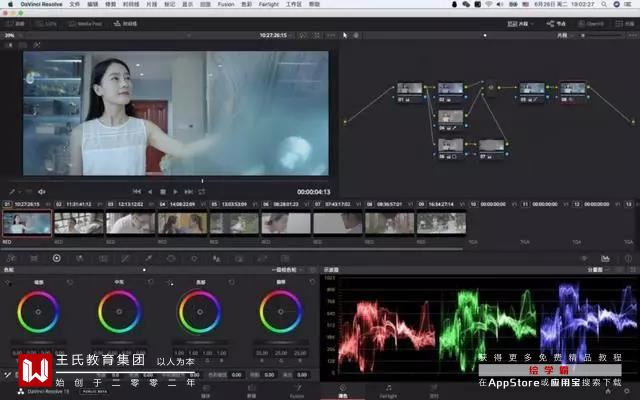Switch to the Fairlight page tab
Screen dimensions: 640x400
[x=388, y=391]
